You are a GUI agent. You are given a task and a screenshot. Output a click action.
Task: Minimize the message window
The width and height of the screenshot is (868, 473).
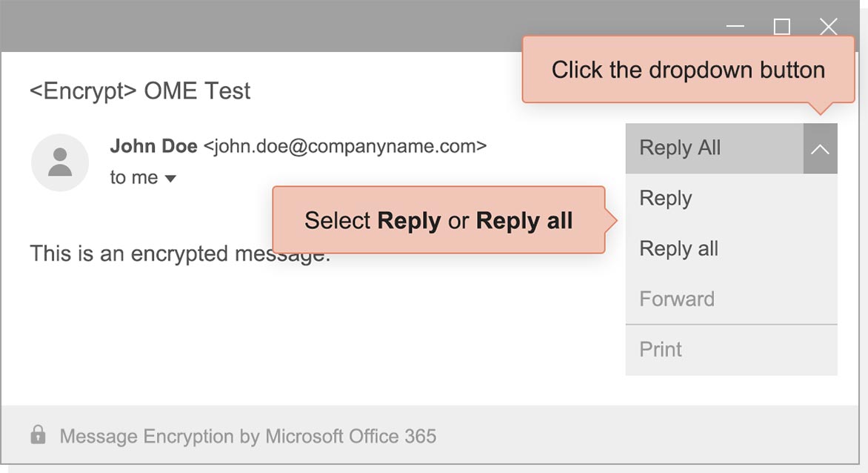735,27
